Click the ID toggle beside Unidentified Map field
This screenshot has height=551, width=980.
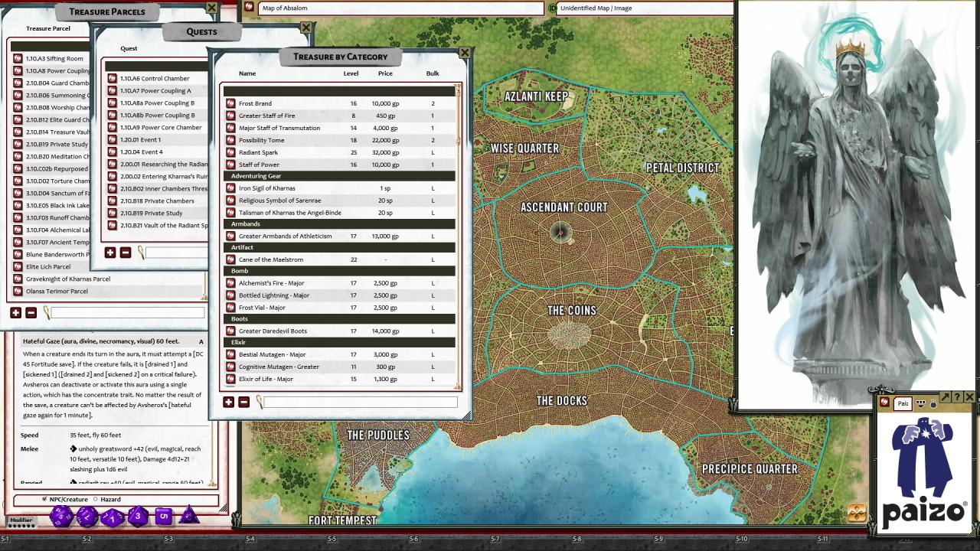(x=553, y=8)
